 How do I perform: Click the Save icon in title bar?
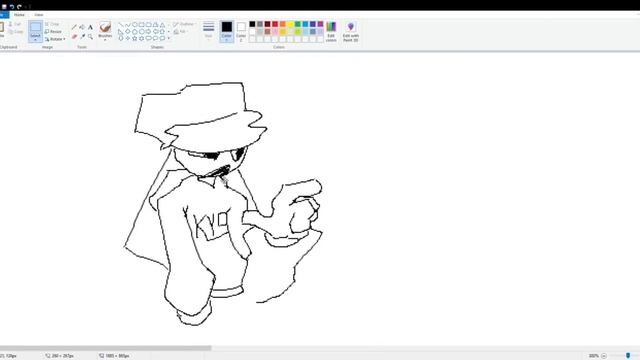click(4, 7)
